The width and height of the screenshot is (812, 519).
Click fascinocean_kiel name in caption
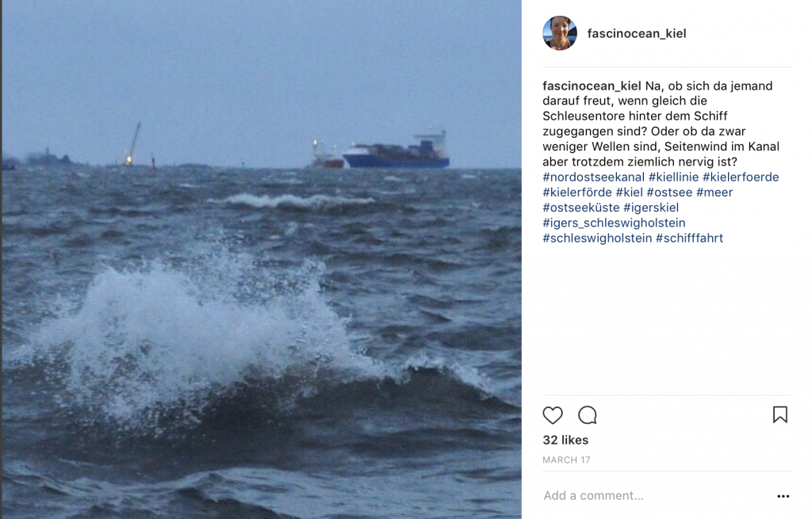tap(592, 86)
